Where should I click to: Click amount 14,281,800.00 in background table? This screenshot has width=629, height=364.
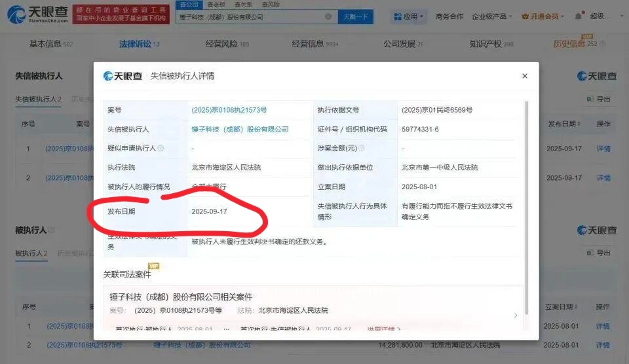tap(400, 345)
